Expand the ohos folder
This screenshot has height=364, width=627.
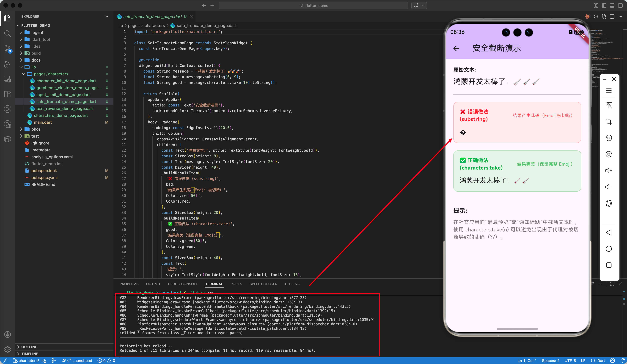[x=36, y=129]
